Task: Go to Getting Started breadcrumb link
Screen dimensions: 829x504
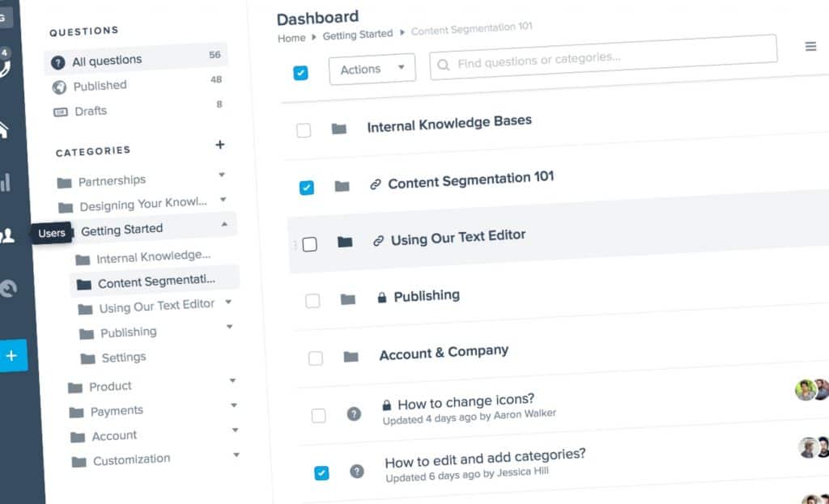Action: pyautogui.click(x=358, y=34)
